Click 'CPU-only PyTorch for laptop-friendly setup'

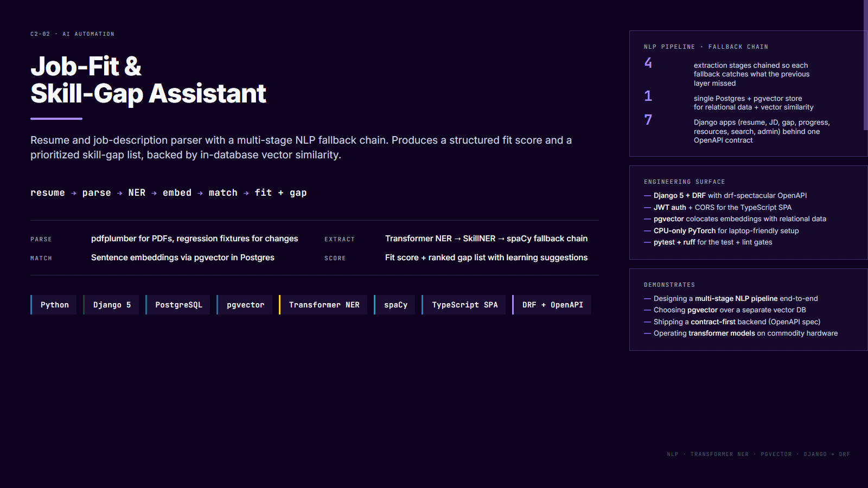pos(722,231)
